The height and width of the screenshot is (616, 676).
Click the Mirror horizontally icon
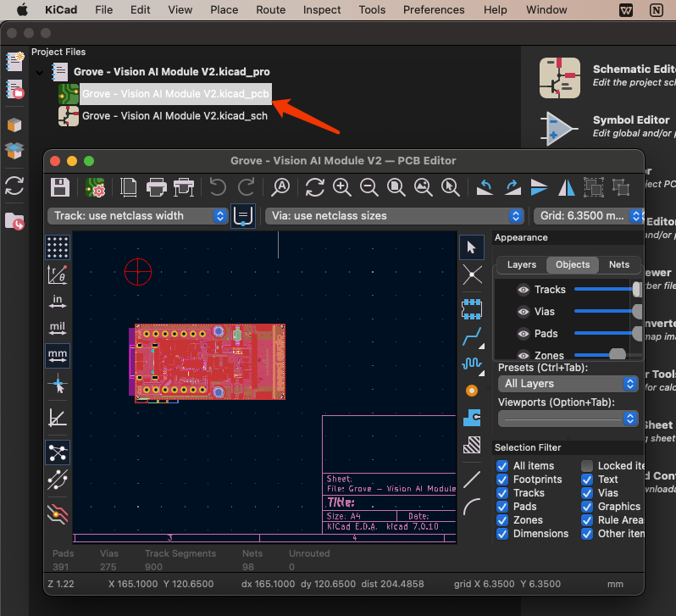point(567,187)
